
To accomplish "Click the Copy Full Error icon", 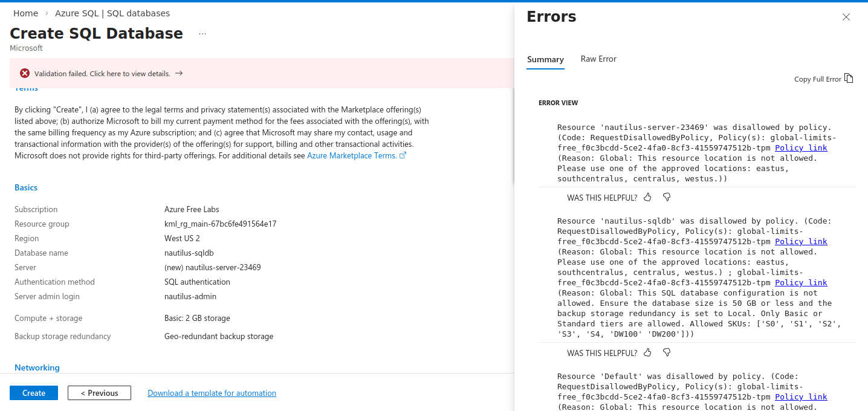I will pos(849,79).
